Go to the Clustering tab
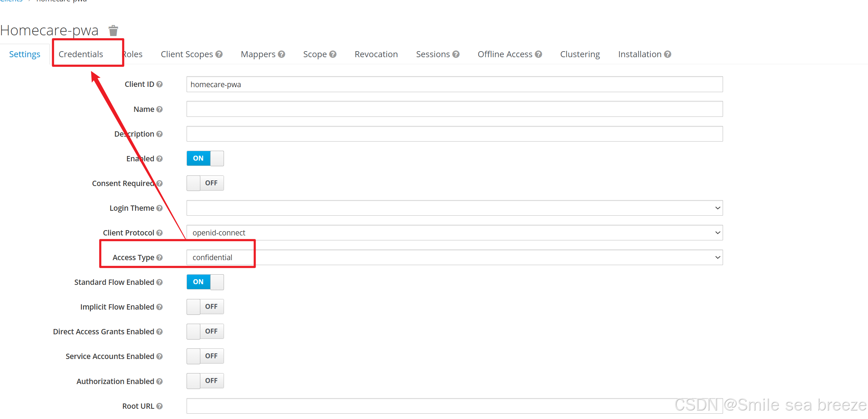Screen dimensions: 868x419 (x=580, y=54)
